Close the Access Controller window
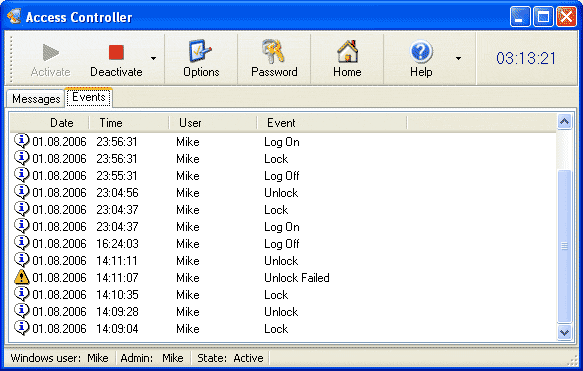This screenshot has width=583, height=371. (566, 16)
